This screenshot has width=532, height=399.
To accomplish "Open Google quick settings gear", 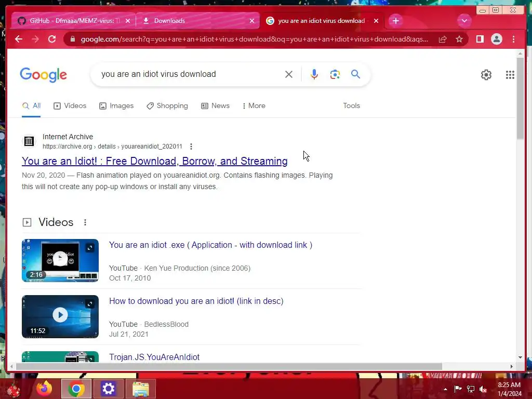I will [x=486, y=75].
